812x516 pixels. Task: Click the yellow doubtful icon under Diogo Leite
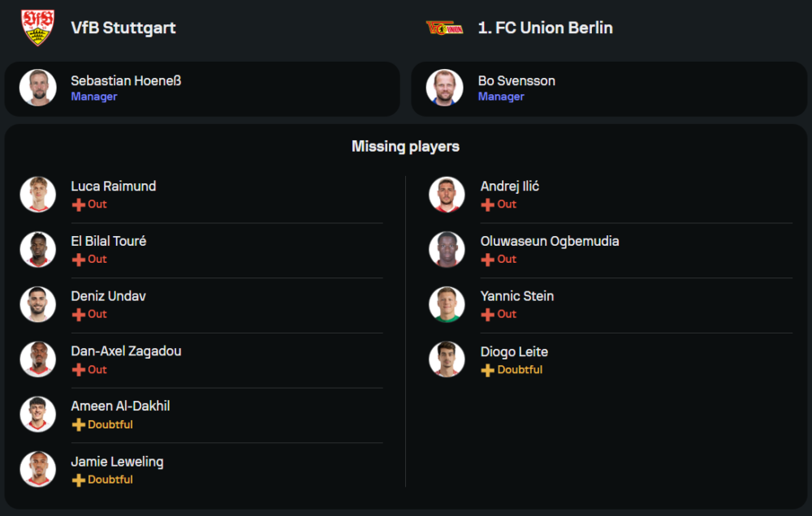(488, 370)
